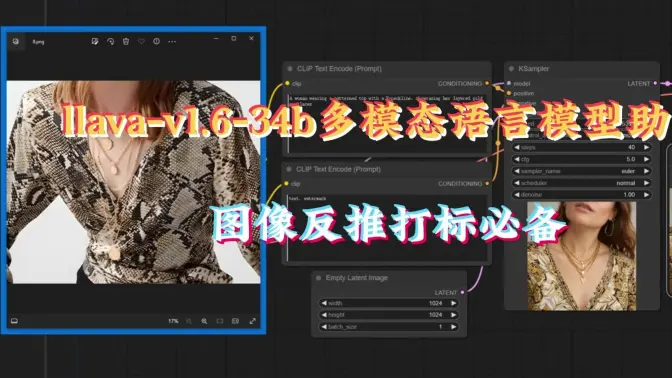The height and width of the screenshot is (378, 672).
Task: Click the steps value field showing 40
Action: [582, 147]
